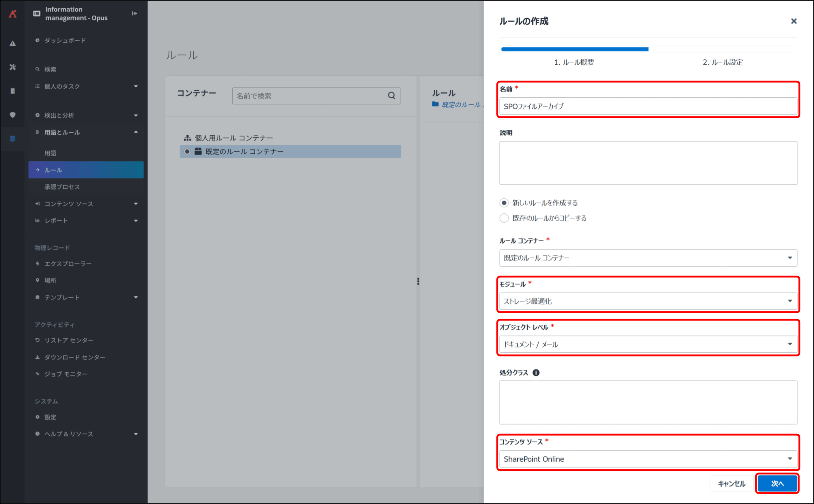Open 承認プロセス in the sidebar menu

(62, 187)
